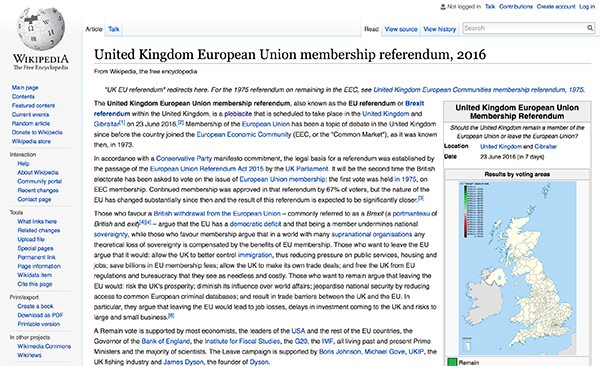Image resolution: width=600 pixels, height=366 pixels.
Task: Click the search magnifier icon
Action: [x=590, y=28]
